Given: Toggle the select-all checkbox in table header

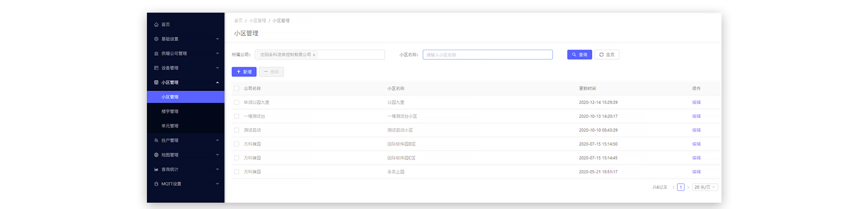Looking at the screenshot, I should tap(236, 88).
